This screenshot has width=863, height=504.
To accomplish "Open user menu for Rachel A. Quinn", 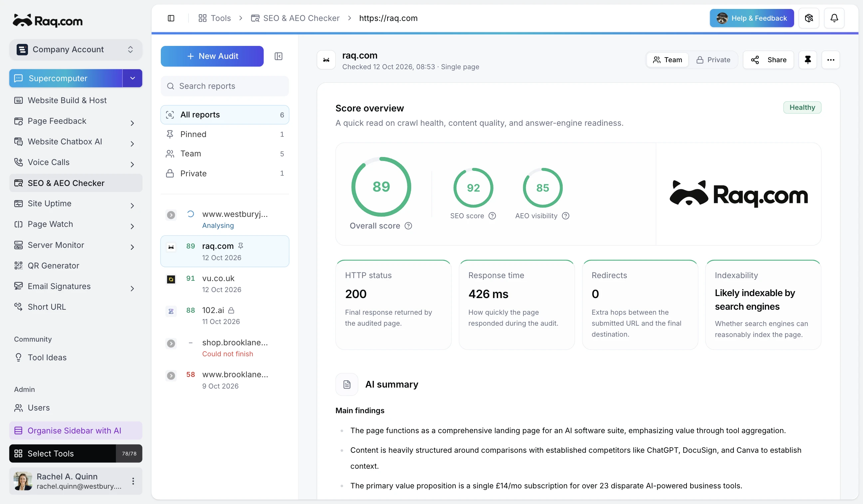I will [133, 481].
